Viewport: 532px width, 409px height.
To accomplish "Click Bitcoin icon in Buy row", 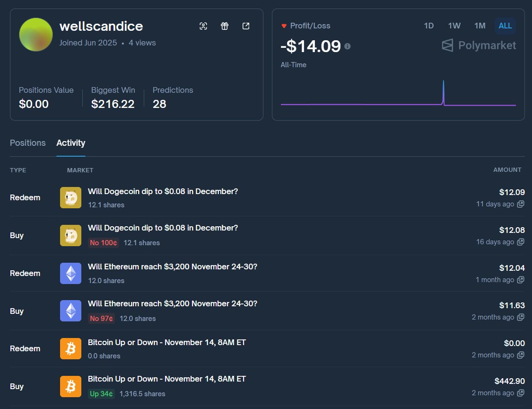I will 70,387.
